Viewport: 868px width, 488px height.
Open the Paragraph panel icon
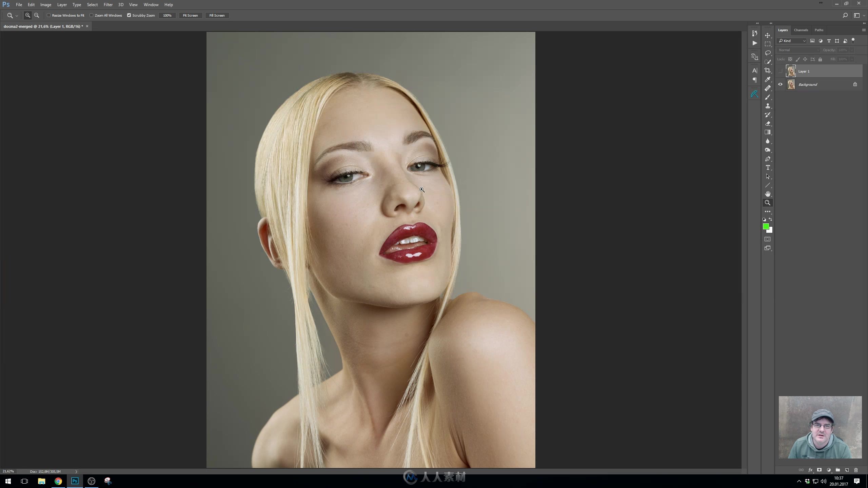coord(754,80)
